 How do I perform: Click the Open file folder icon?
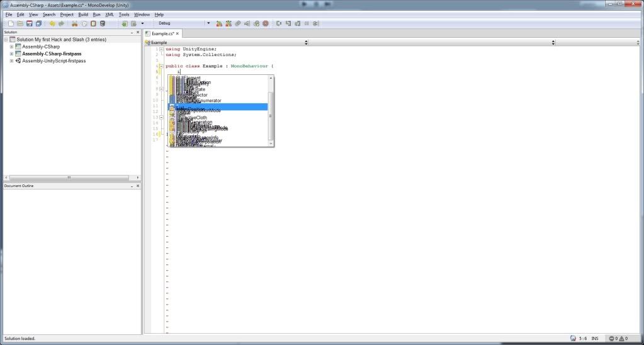[x=20, y=23]
